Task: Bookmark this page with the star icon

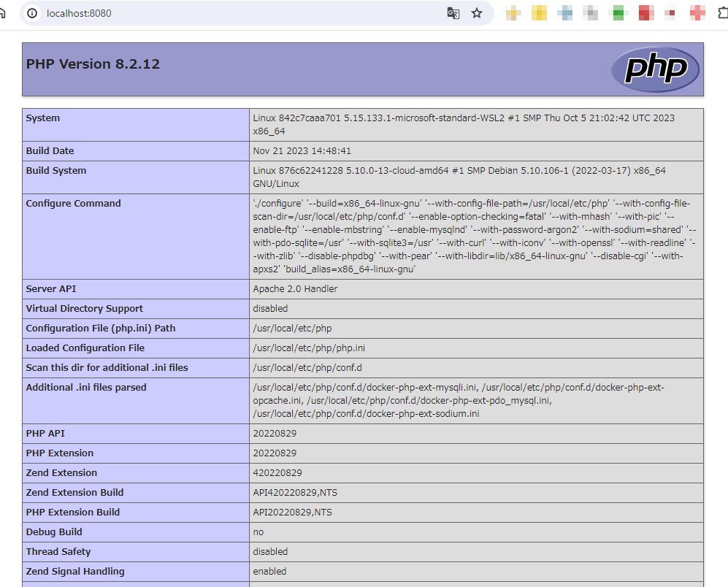Action: (x=477, y=13)
